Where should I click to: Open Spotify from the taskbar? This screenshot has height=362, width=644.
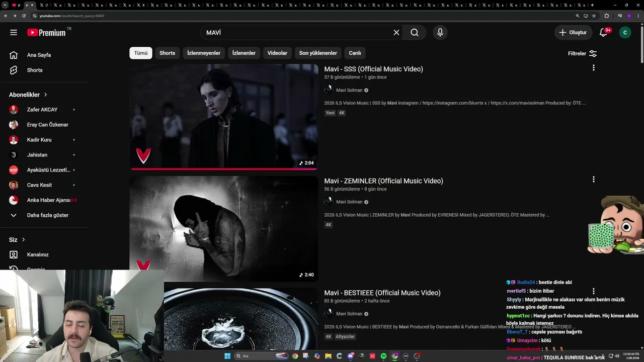click(383, 356)
